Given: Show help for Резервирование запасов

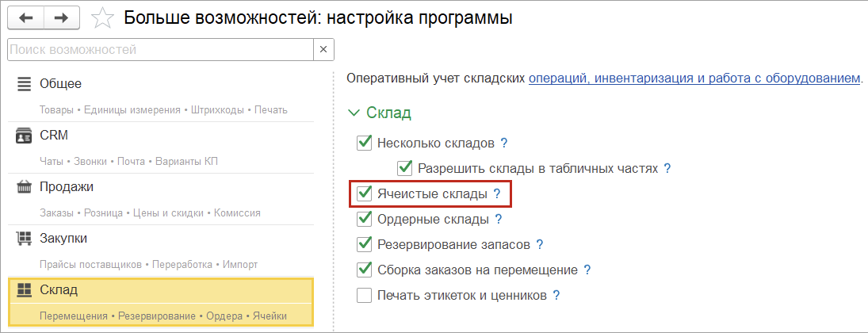Looking at the screenshot, I should pos(540,245).
